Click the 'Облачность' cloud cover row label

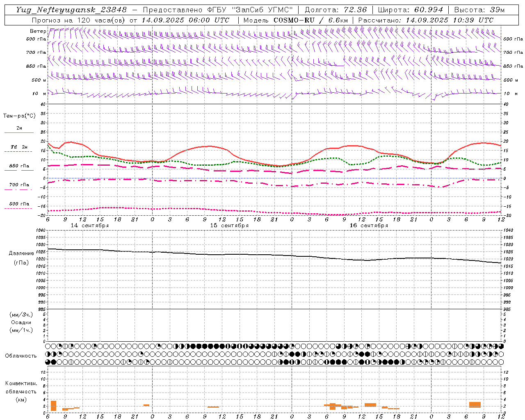pyautogui.click(x=21, y=356)
